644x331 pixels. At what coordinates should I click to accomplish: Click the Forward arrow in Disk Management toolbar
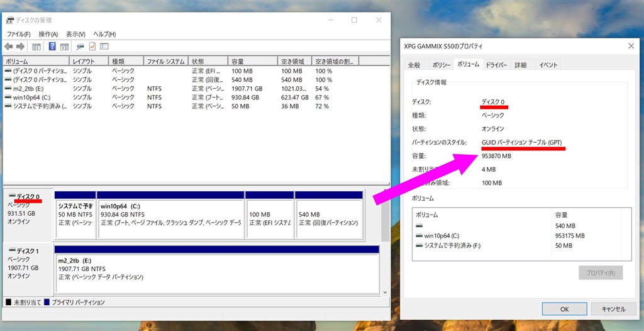click(x=21, y=47)
